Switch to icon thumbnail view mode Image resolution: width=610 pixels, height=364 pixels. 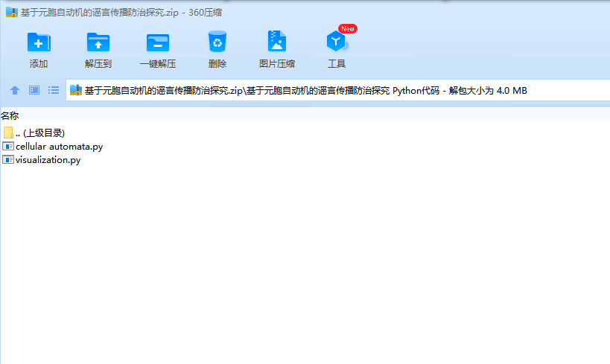tap(34, 90)
